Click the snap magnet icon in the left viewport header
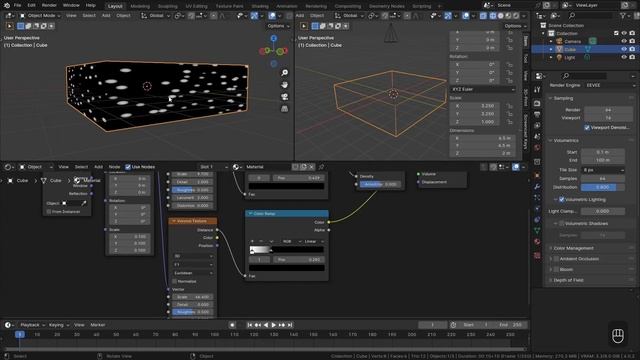Image resolution: width=640 pixels, height=360 pixels. coord(191,16)
